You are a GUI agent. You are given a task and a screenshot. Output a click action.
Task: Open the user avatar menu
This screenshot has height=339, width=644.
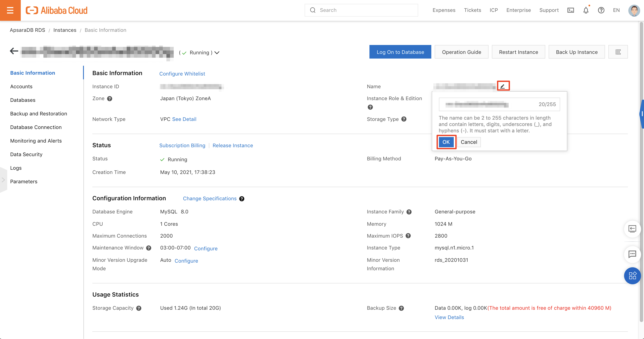[634, 10]
